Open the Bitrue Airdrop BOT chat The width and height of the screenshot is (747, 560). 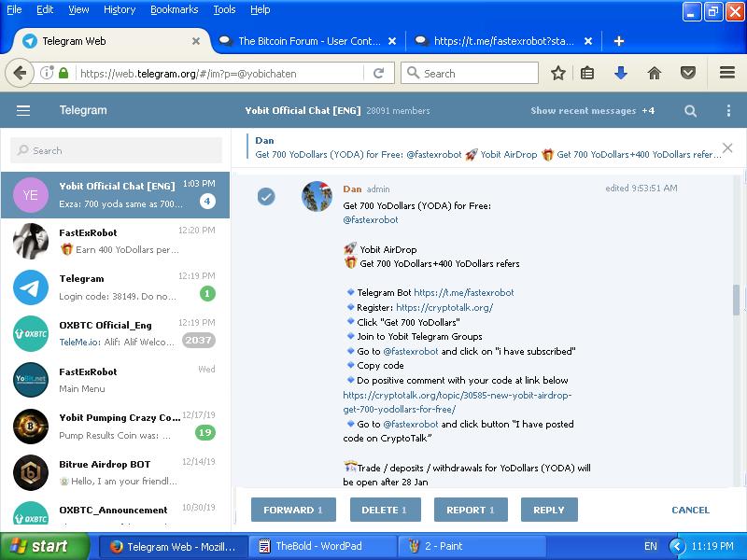click(x=115, y=473)
